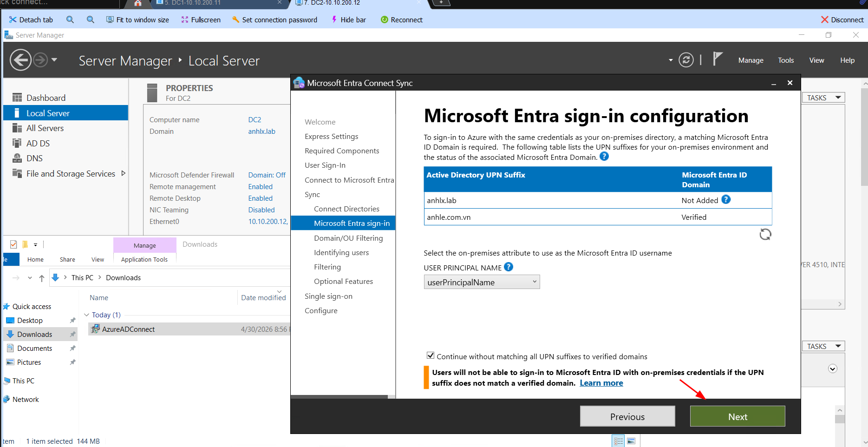The width and height of the screenshot is (868, 447).
Task: Select the Connect Directories wizard step
Action: 346,209
